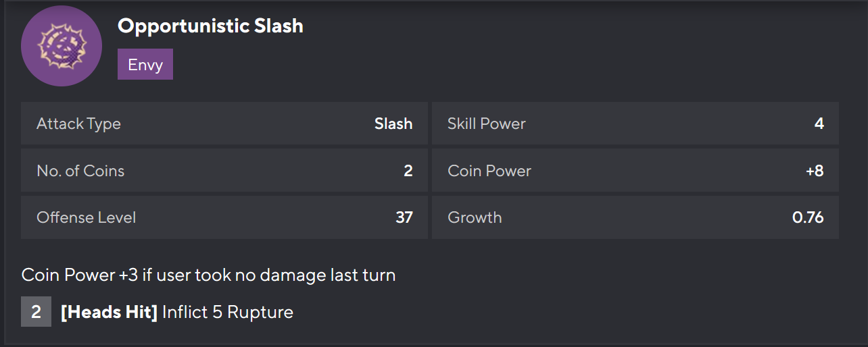The width and height of the screenshot is (868, 347).
Task: Select the Skill Power label
Action: click(486, 124)
